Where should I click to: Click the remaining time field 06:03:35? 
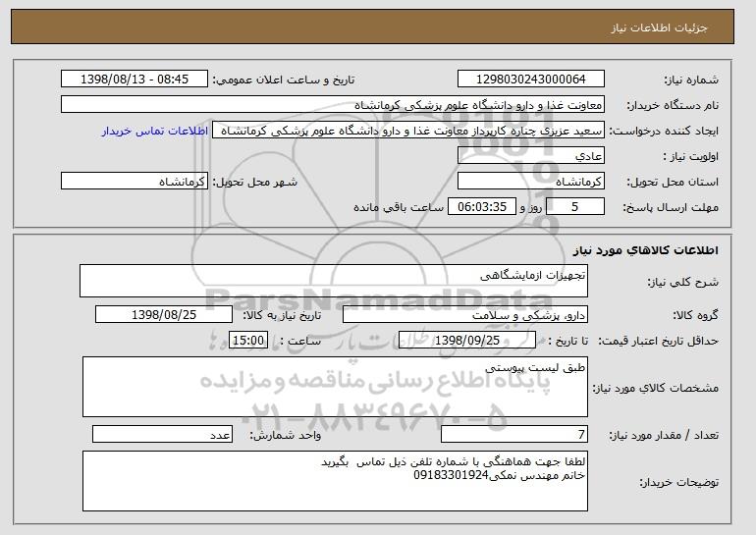coord(482,207)
